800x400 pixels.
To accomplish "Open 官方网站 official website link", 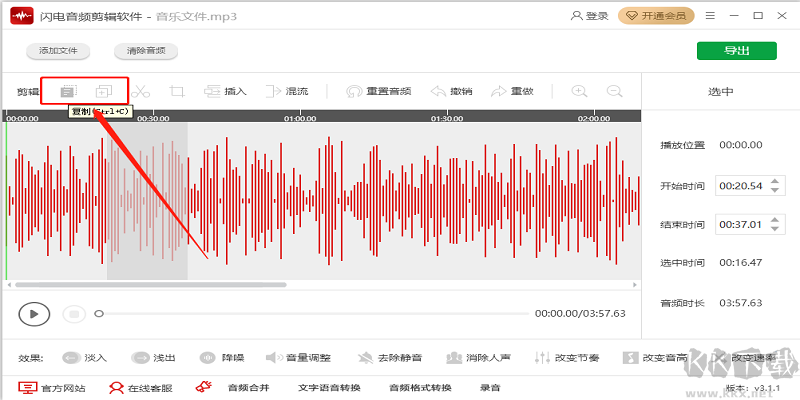I will (52, 388).
